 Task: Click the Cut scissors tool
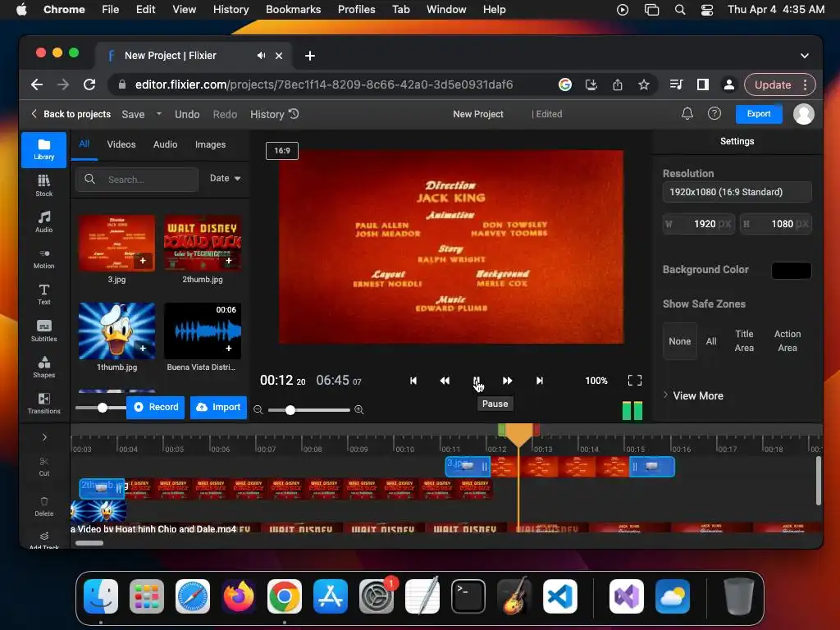coord(44,467)
